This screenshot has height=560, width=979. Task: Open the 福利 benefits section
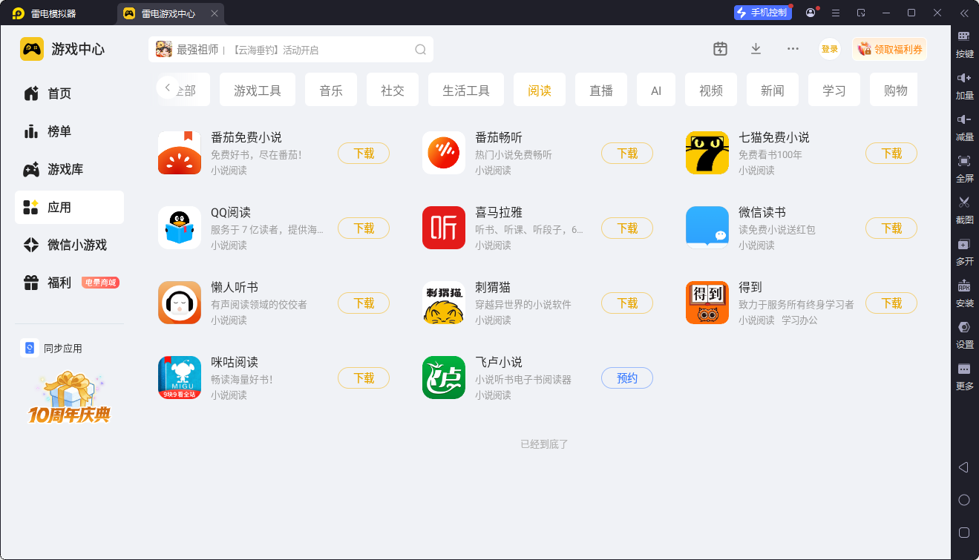tap(69, 283)
